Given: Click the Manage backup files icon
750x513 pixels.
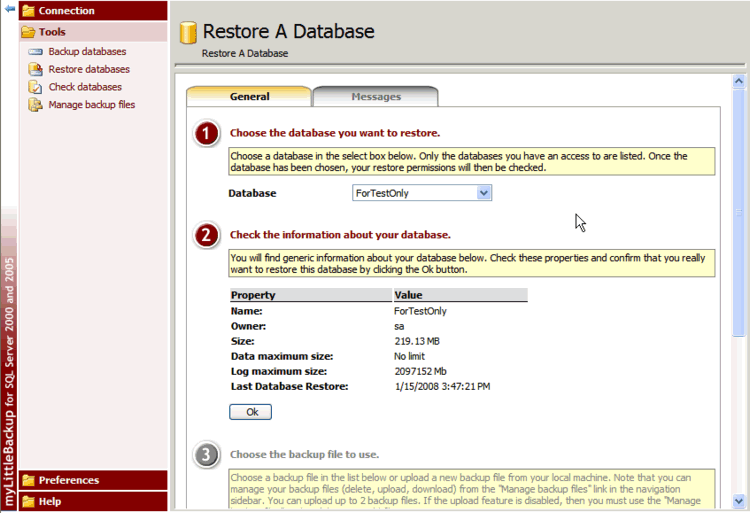Looking at the screenshot, I should pyautogui.click(x=35, y=105).
